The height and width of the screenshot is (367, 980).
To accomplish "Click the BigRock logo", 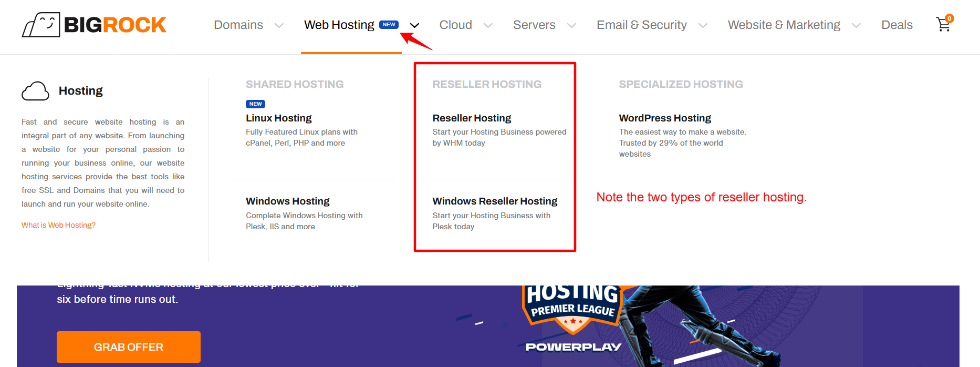I will click(x=94, y=25).
